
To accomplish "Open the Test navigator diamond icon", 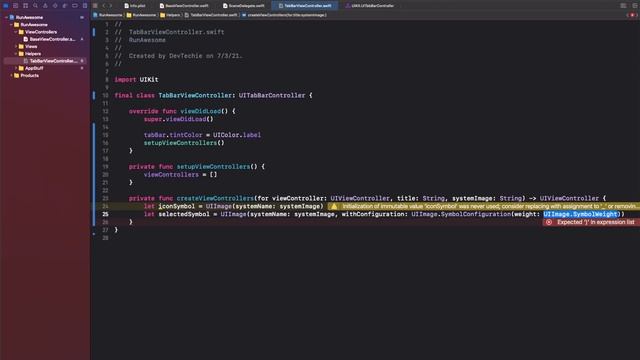I will pyautogui.click(x=55, y=6).
